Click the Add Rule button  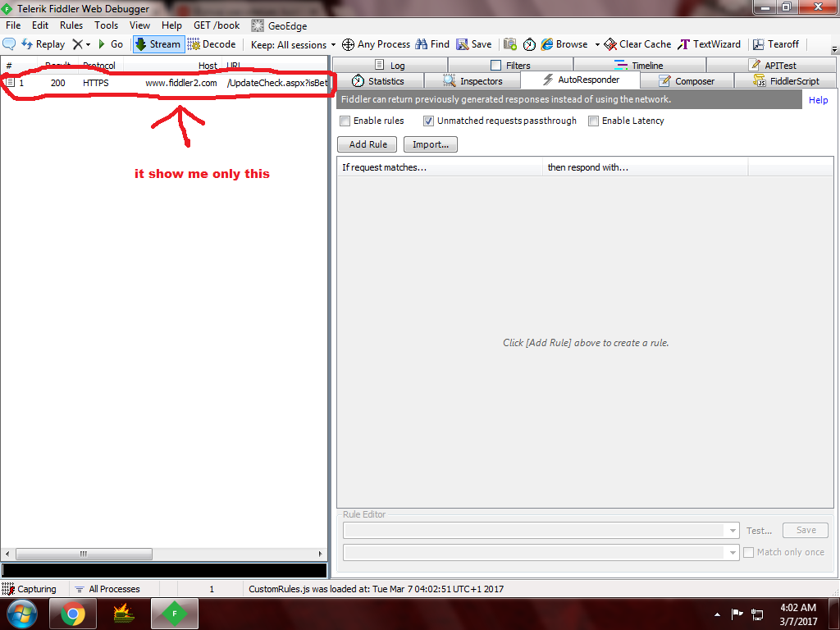click(367, 144)
